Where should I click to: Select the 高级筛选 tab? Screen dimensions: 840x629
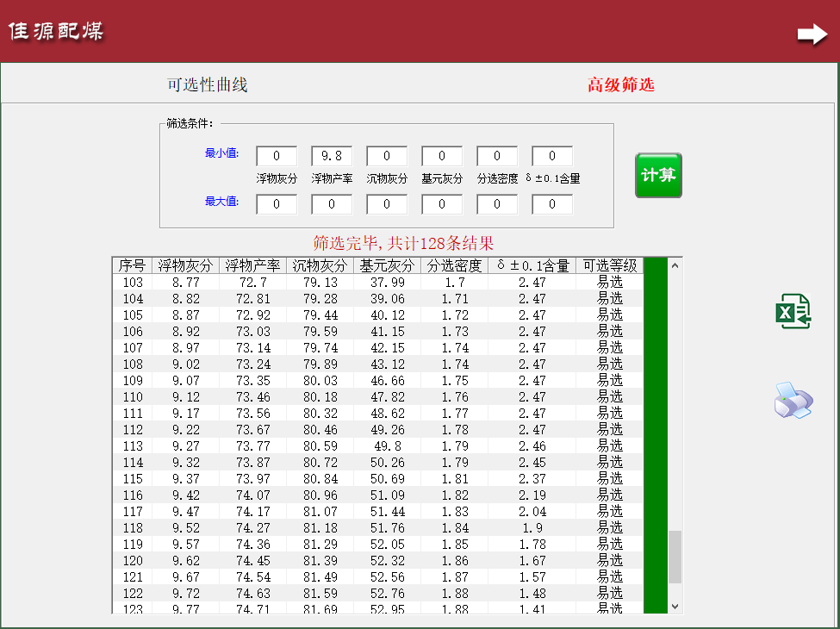(619, 82)
